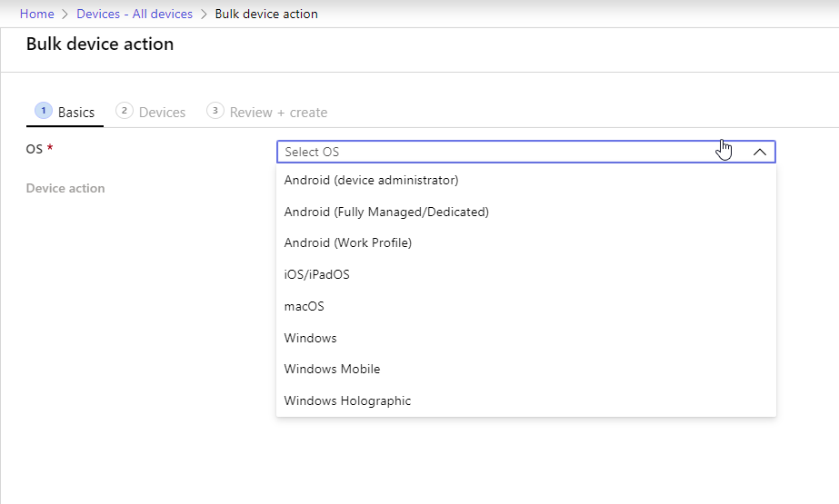Go to the Review + create tab

tap(278, 113)
